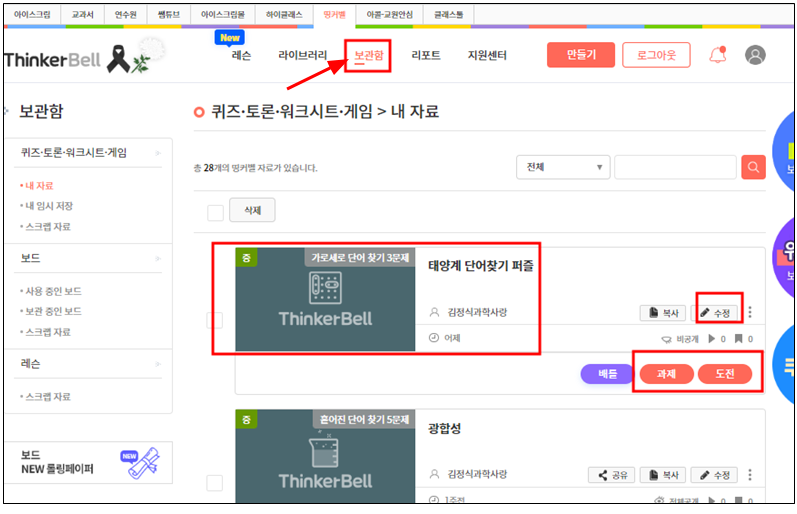Open the 리포트 navigation menu

[426, 55]
